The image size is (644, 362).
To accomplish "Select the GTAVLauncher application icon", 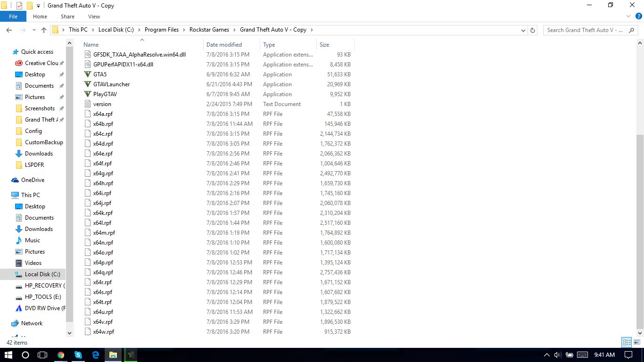I will (x=87, y=84).
